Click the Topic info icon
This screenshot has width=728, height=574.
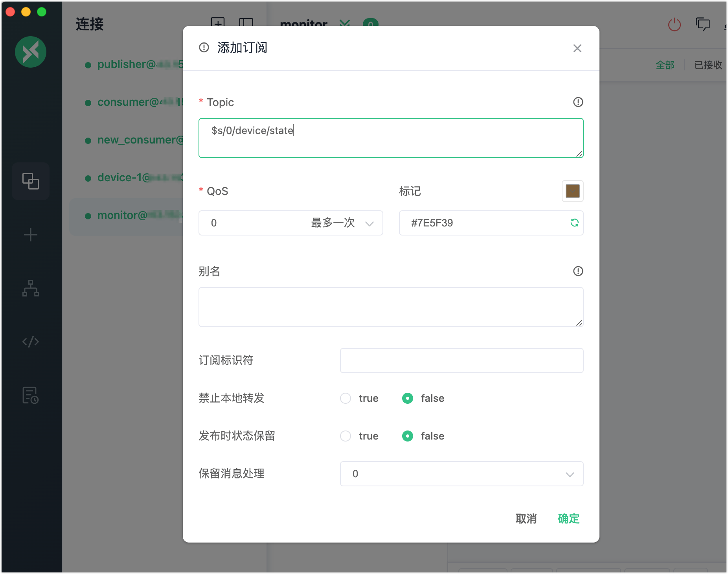[x=578, y=102]
